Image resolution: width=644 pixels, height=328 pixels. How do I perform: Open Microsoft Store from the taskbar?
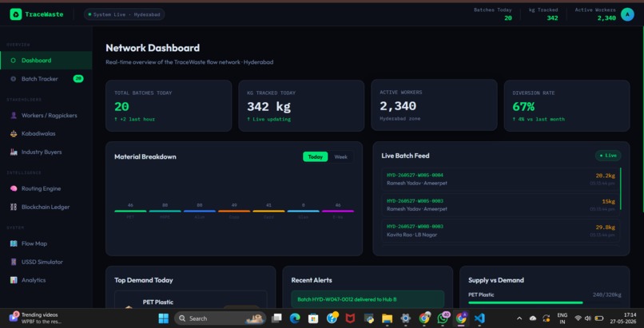coord(313,318)
